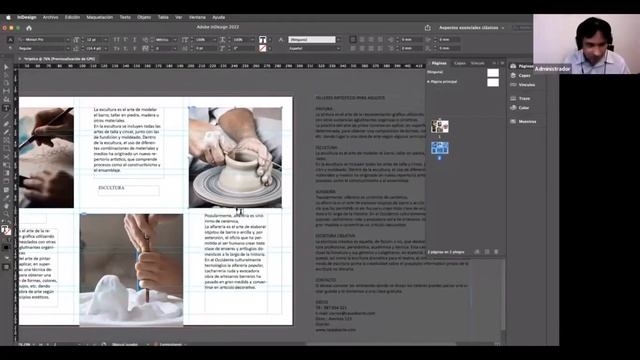
Task: Open the Edición menu
Action: (x=72, y=17)
